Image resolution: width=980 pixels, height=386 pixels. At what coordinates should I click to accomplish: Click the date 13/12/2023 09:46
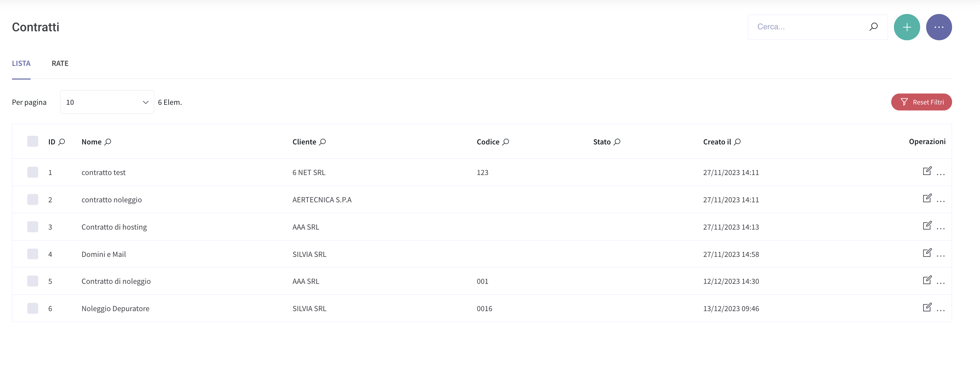tap(731, 308)
